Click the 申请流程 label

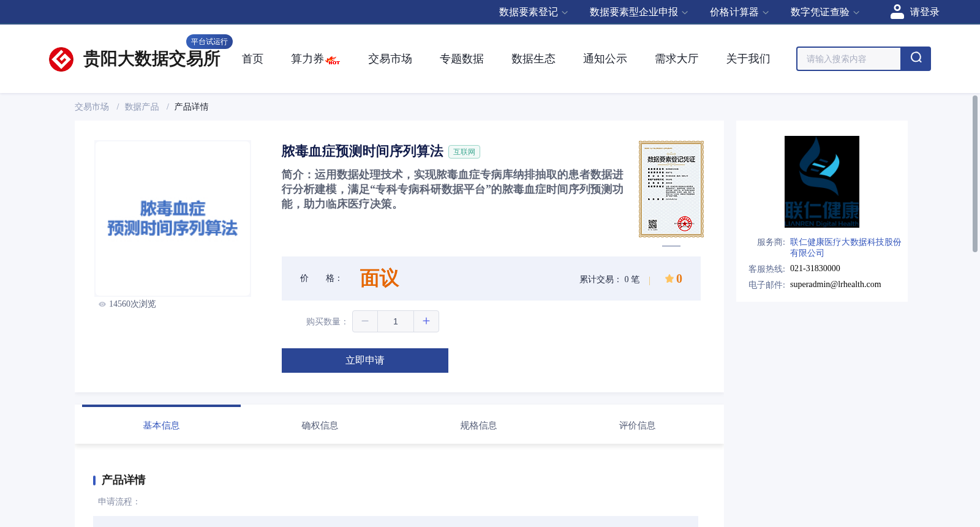(x=119, y=502)
